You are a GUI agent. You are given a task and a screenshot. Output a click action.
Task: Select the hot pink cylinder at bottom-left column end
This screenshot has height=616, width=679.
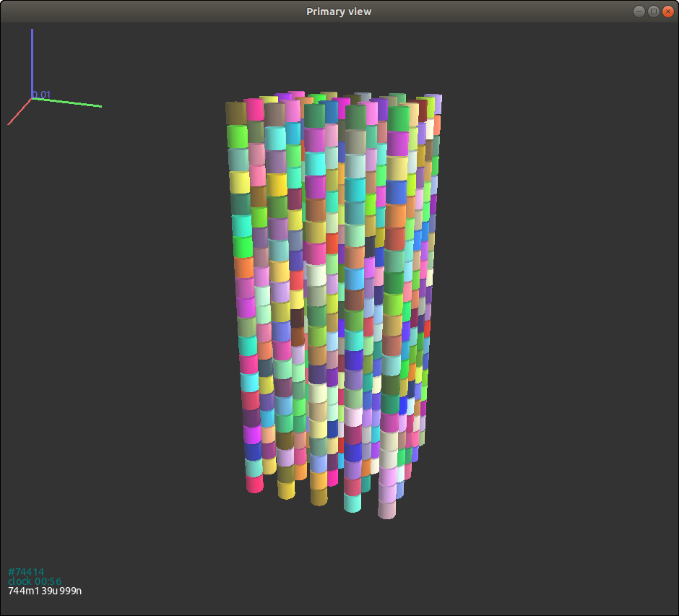pos(254,484)
